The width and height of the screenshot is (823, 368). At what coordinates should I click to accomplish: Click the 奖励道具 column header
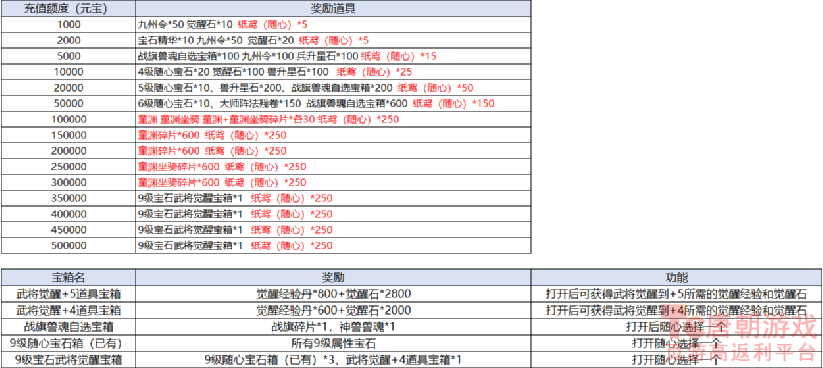coord(333,8)
